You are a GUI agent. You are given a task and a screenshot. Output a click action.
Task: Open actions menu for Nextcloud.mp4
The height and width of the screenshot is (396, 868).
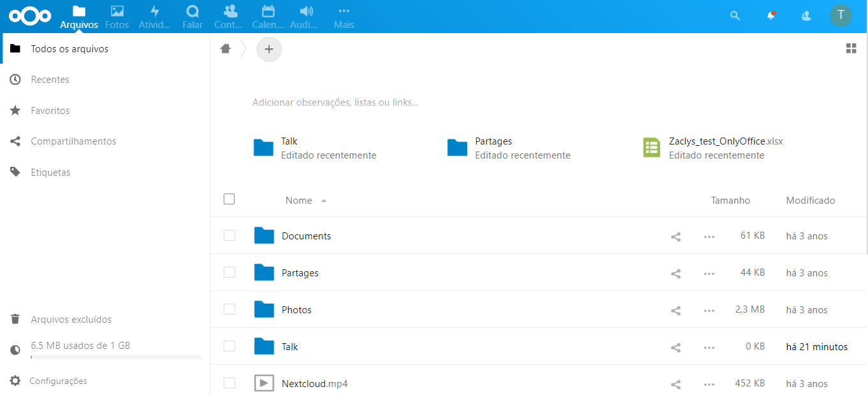(x=709, y=385)
